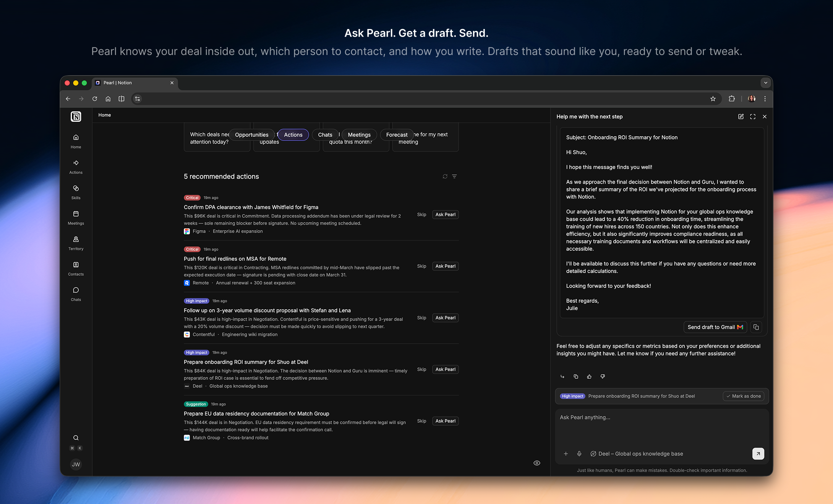Reload the browser page
Image resolution: width=833 pixels, height=504 pixels.
[x=95, y=99]
